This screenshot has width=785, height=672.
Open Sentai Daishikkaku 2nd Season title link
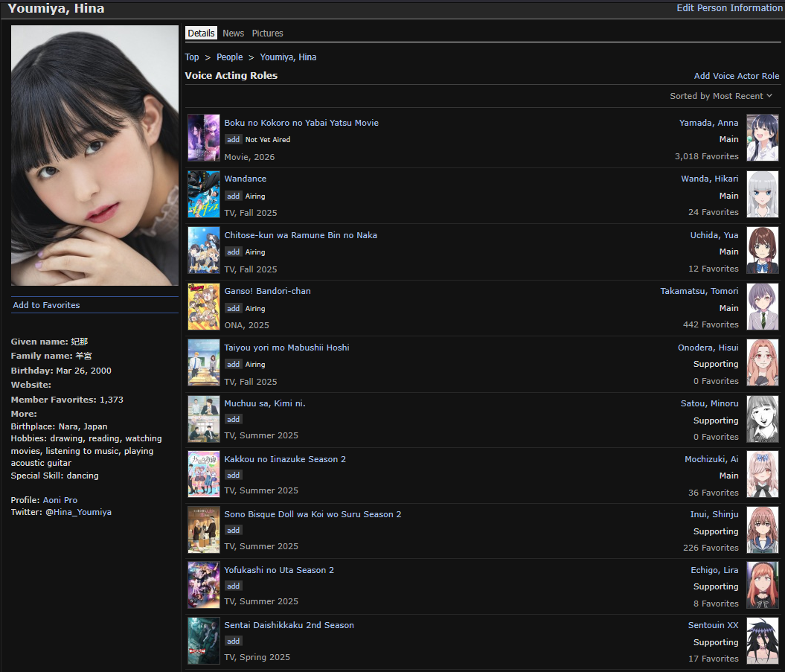click(x=289, y=625)
